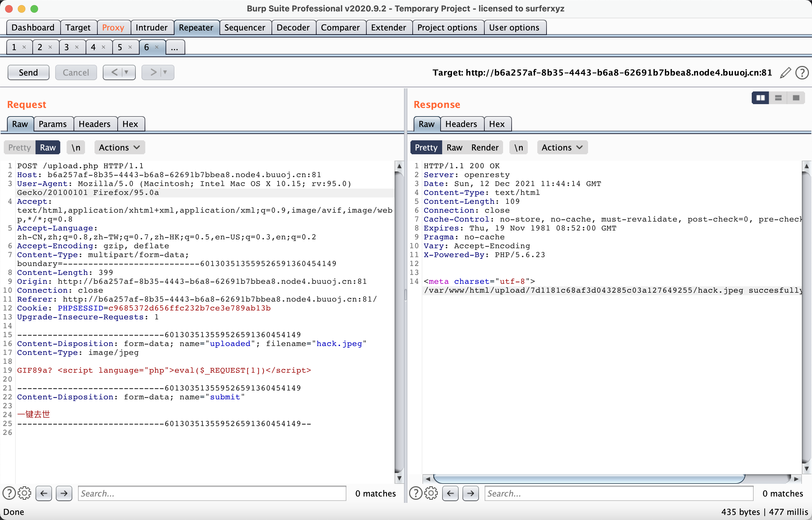Click the pencil icon to edit target
Viewport: 812px width, 520px height.
(x=785, y=73)
